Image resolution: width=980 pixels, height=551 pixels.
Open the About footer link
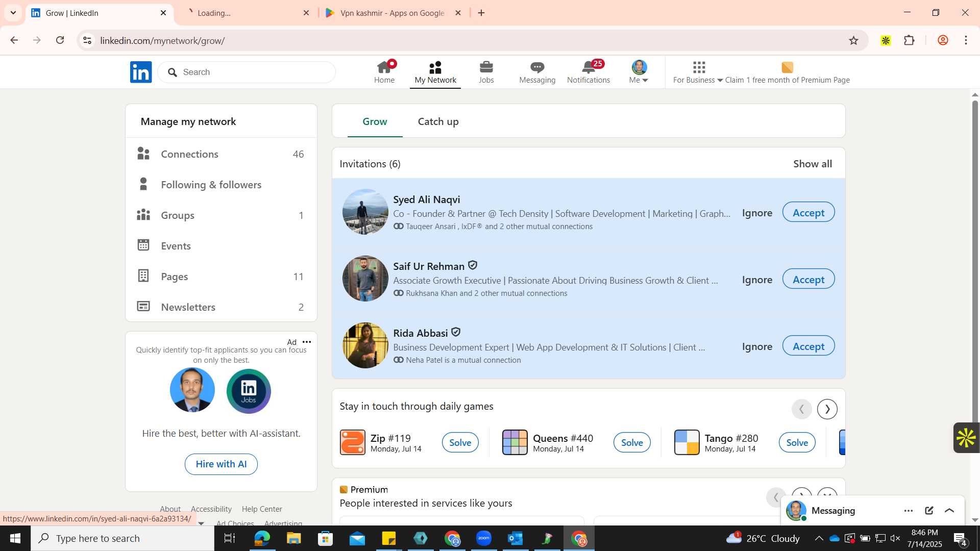click(x=170, y=509)
